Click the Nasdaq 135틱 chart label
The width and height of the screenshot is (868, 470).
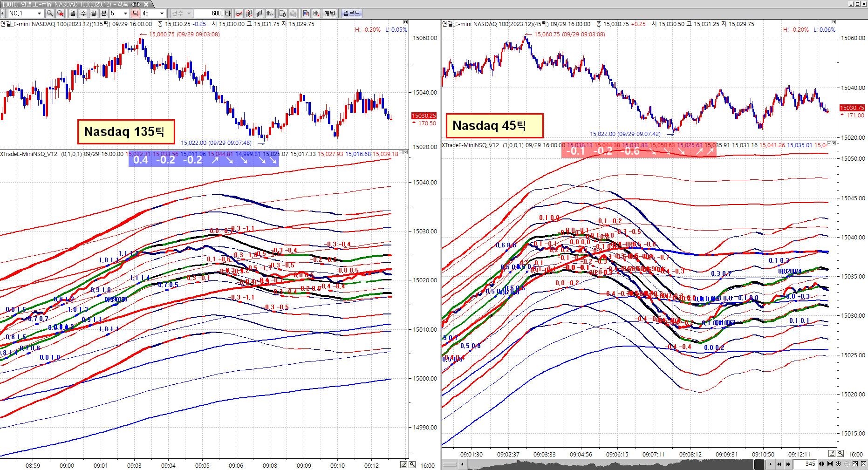(x=126, y=132)
